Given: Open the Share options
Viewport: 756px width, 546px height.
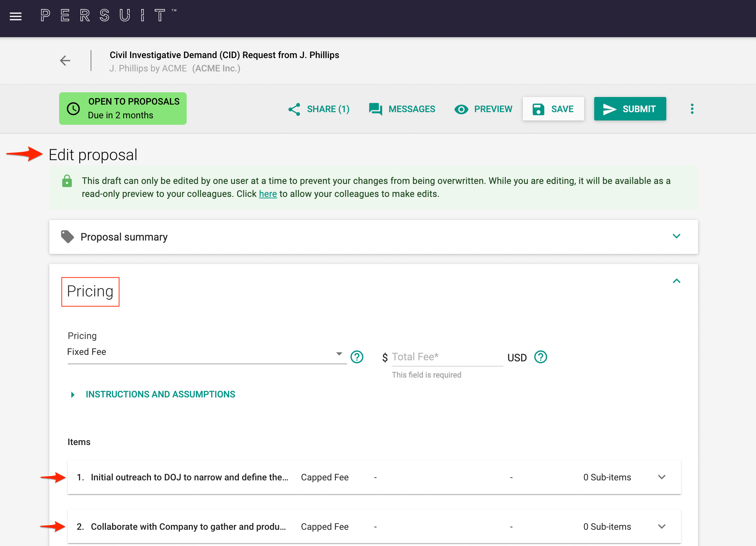Looking at the screenshot, I should (x=319, y=109).
